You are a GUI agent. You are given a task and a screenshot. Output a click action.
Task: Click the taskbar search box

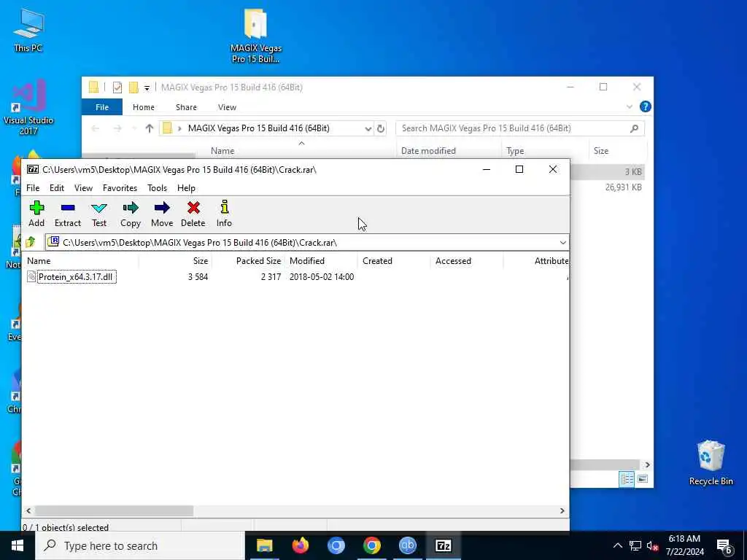coord(140,545)
